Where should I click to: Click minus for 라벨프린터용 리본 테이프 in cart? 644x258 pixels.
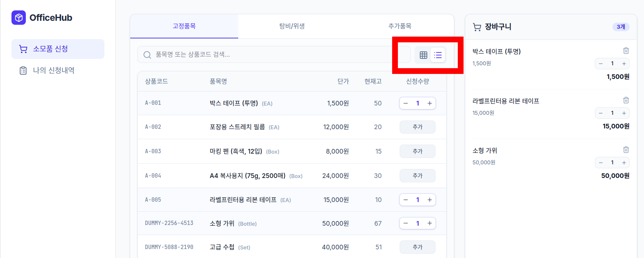[x=601, y=113]
